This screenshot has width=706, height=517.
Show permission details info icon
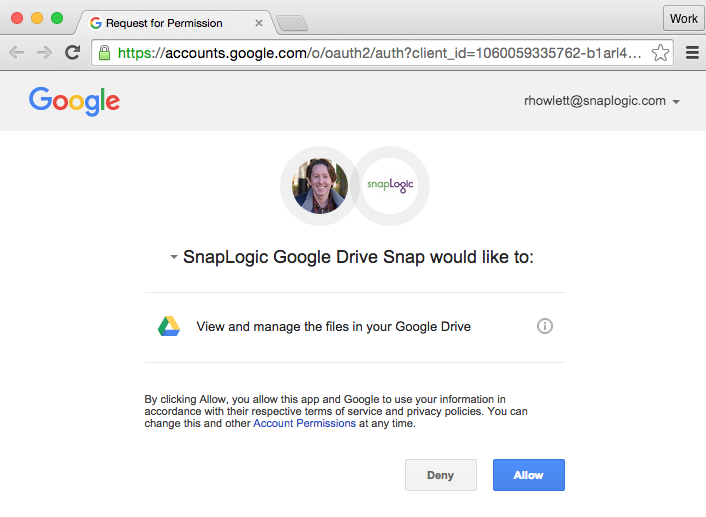(545, 326)
